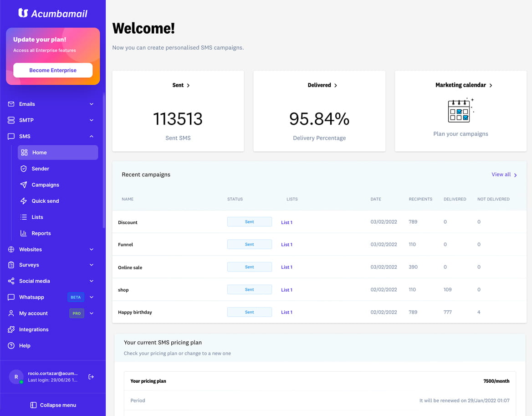532x416 pixels.
Task: Click the Acumbamail logo
Action: 52,13
